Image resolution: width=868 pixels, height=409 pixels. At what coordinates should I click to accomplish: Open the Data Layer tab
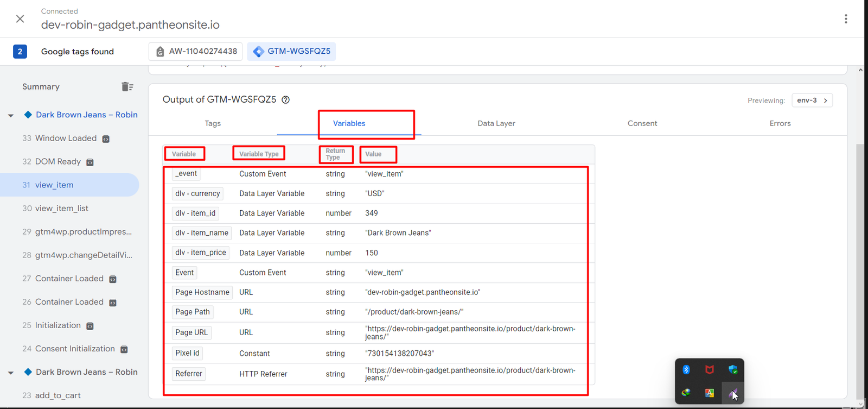pyautogui.click(x=496, y=123)
